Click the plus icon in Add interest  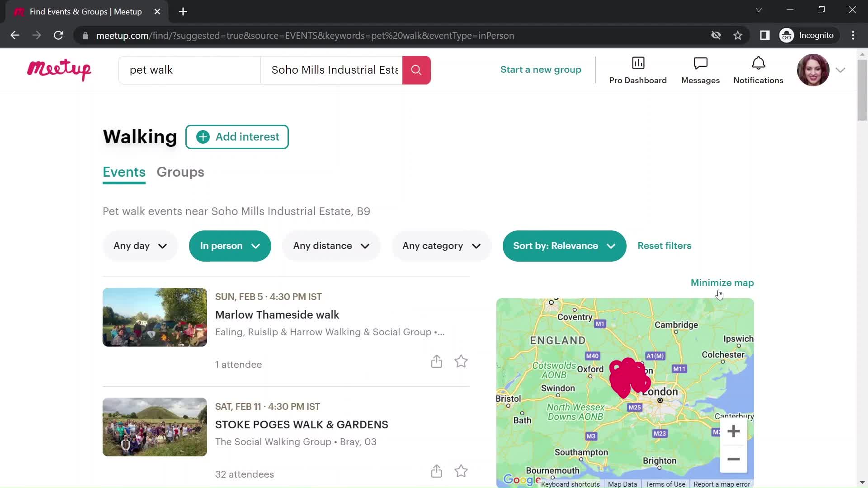(x=203, y=137)
